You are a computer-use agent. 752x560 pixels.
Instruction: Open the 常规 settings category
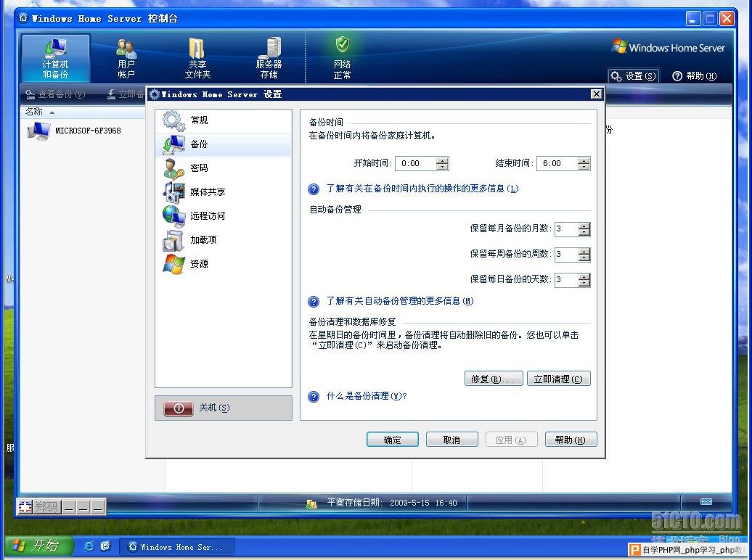tap(224, 120)
